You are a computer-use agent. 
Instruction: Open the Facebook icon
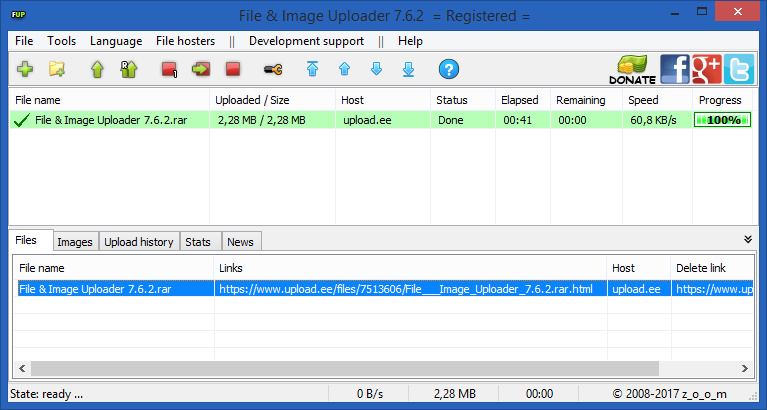[x=675, y=69]
